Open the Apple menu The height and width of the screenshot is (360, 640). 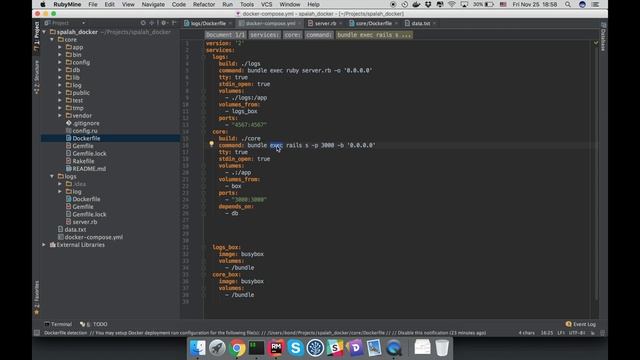[x=42, y=4]
